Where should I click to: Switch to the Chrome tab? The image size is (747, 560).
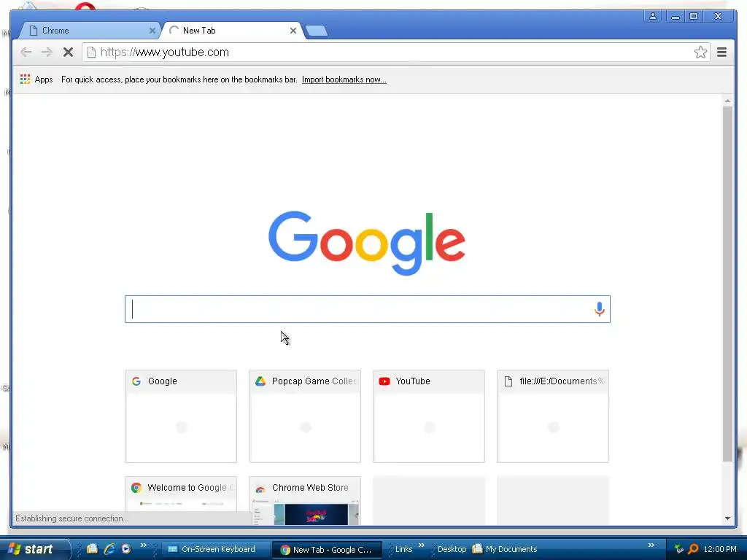[88, 31]
